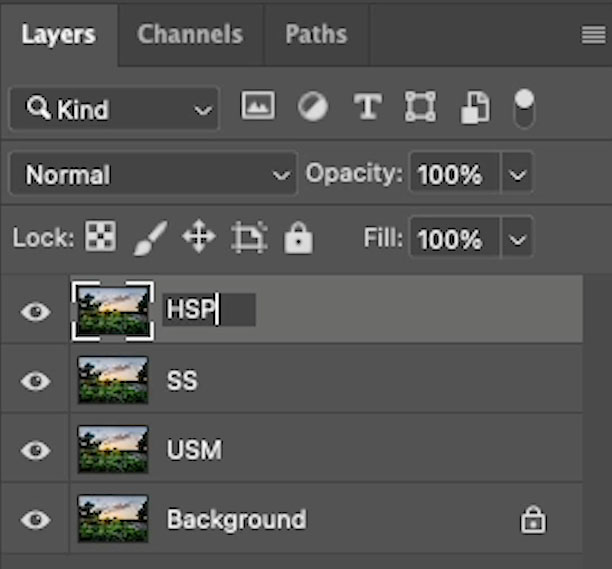Switch to the Paths tab

[x=316, y=34]
